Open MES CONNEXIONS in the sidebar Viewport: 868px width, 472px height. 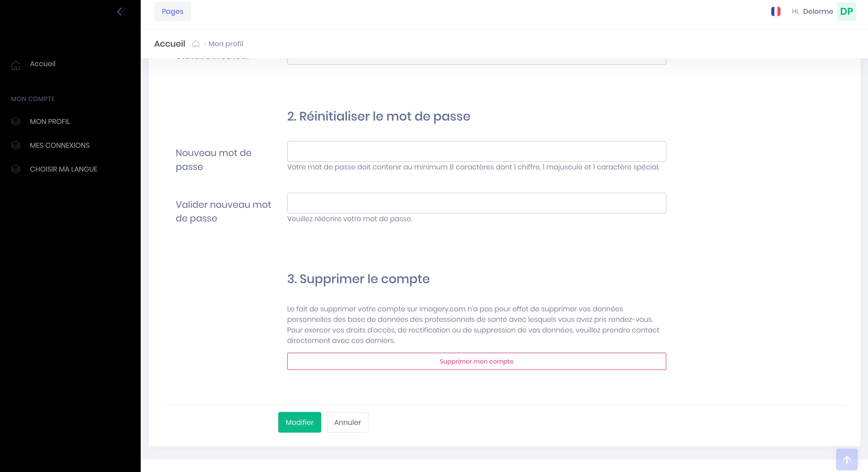click(x=60, y=146)
